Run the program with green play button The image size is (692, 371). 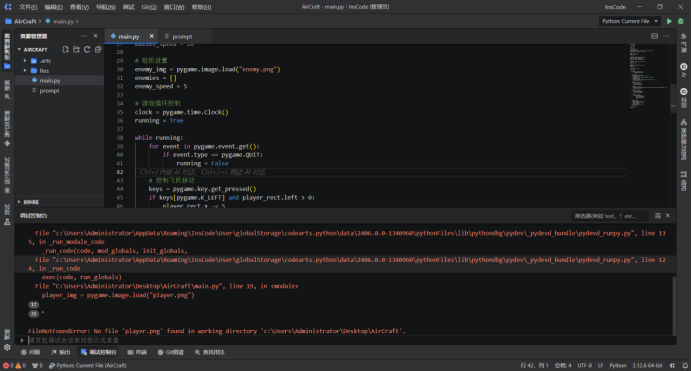(669, 21)
